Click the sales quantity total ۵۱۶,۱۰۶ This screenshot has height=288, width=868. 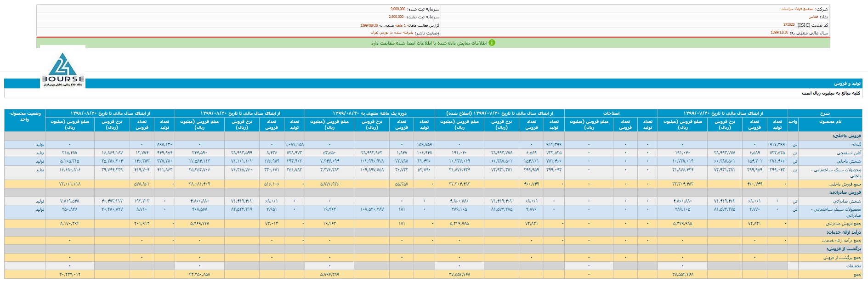tap(272, 184)
